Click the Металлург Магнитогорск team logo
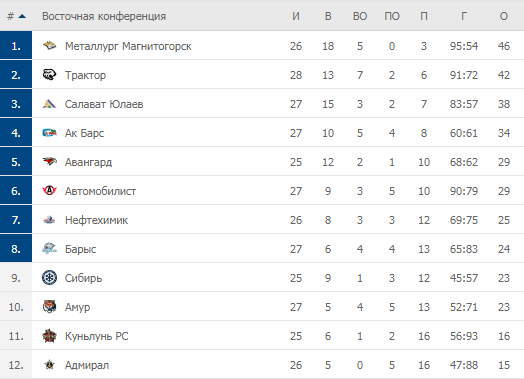Screen dimensions: 524x379 [x=49, y=45]
